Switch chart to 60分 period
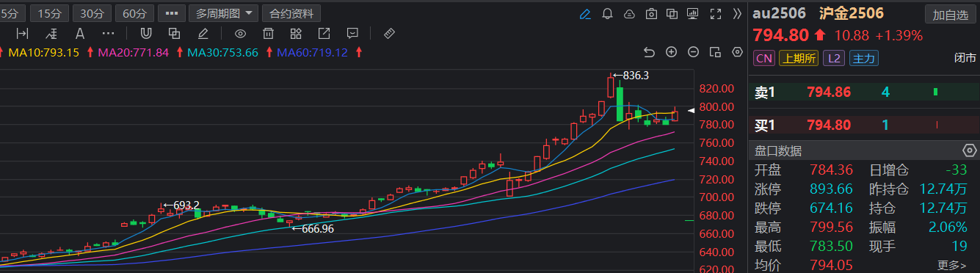 [x=135, y=13]
